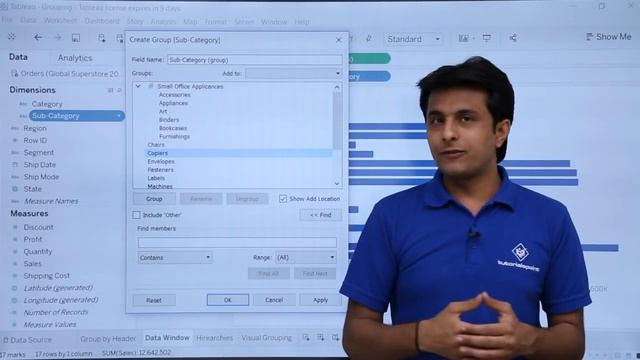The width and height of the screenshot is (640, 360).
Task: Close the Create Group dialog
Action: pos(339,40)
